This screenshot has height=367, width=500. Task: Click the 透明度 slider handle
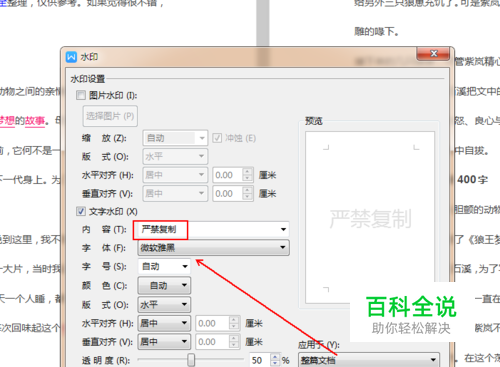[x=191, y=360]
